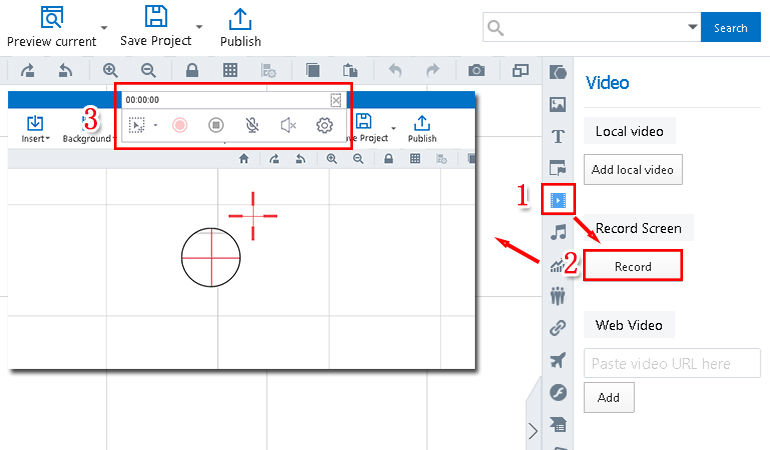Expand the Save Project dropdown arrow

coord(199,27)
